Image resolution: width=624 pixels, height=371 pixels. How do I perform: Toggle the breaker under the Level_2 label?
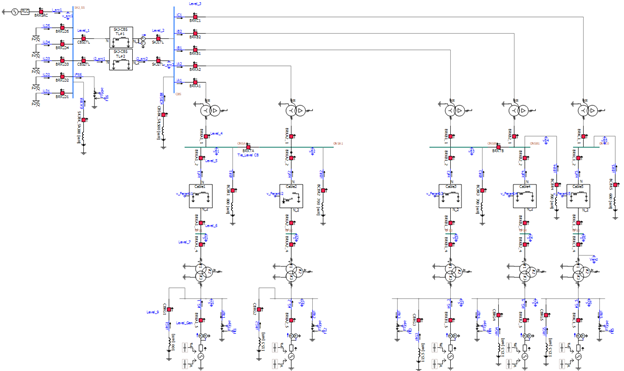[158, 39]
